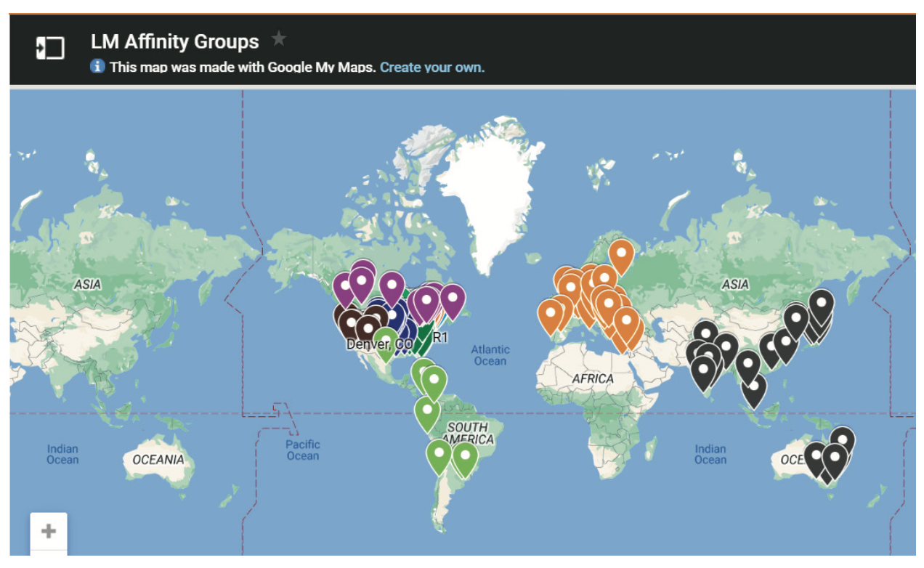This screenshot has width=924, height=568.
Task: Click the westernmost black pin in Australia
Action: [816, 455]
